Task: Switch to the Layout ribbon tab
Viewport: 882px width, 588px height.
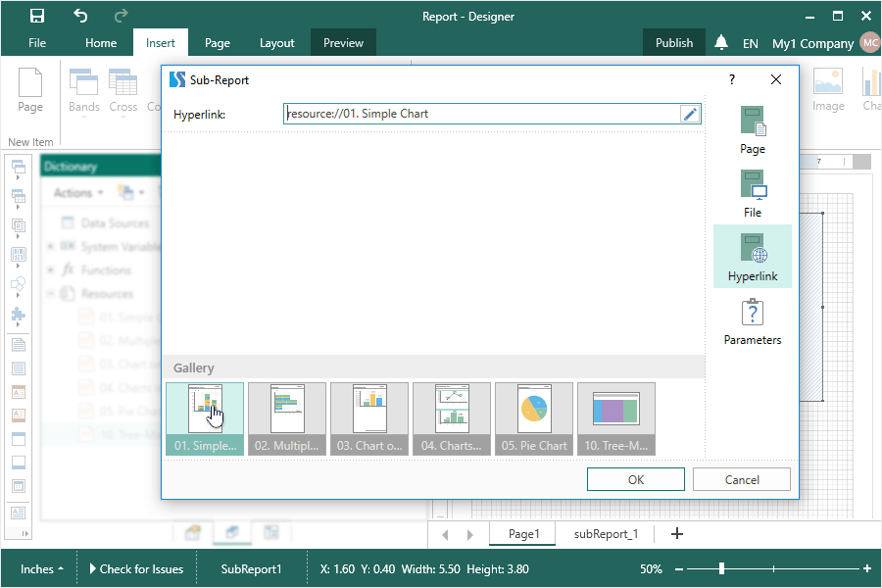Action: click(x=276, y=43)
